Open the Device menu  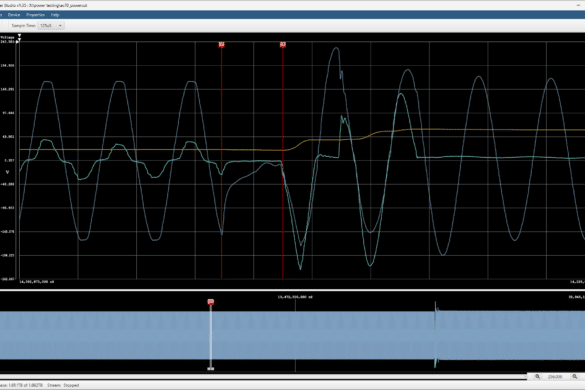pos(14,15)
